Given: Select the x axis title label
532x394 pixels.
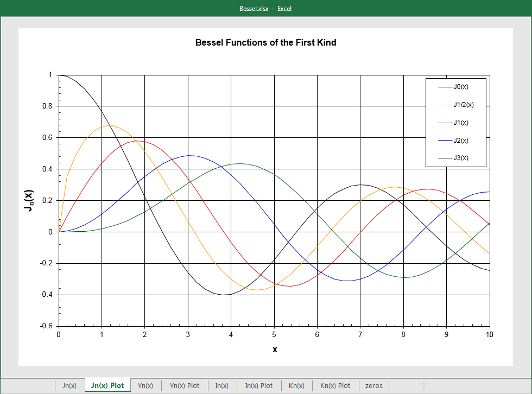Looking at the screenshot, I should [274, 349].
